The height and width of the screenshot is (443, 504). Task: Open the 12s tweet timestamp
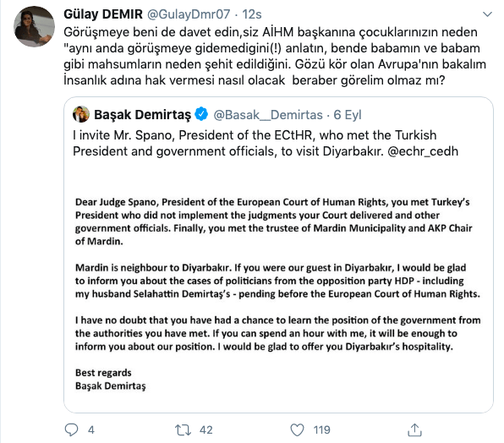[252, 14]
